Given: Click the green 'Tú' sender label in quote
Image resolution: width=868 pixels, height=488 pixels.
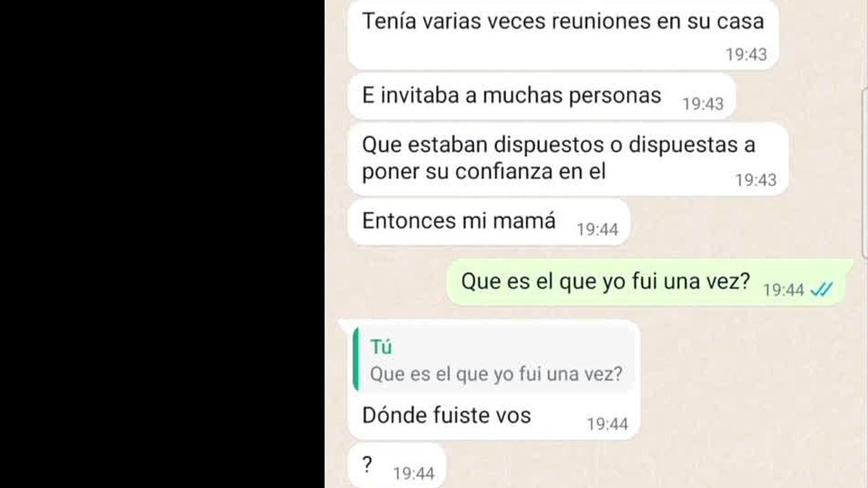Looking at the screenshot, I should click(380, 347).
